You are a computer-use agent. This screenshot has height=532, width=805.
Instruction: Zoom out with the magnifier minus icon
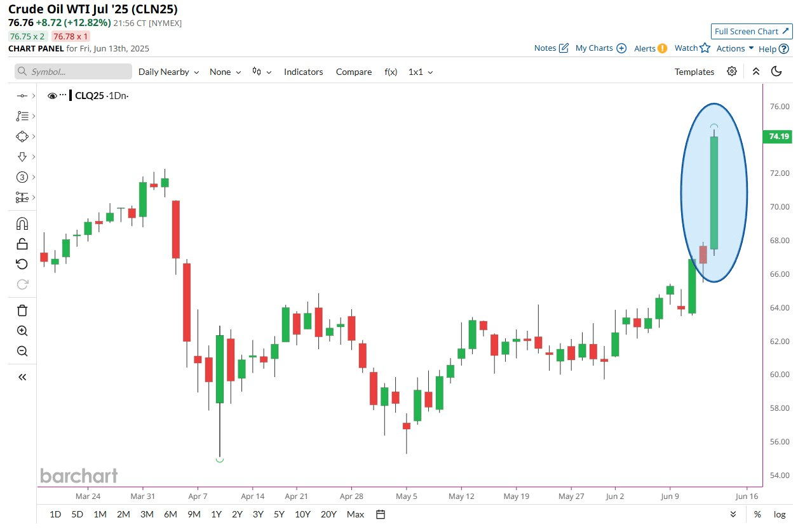point(22,351)
